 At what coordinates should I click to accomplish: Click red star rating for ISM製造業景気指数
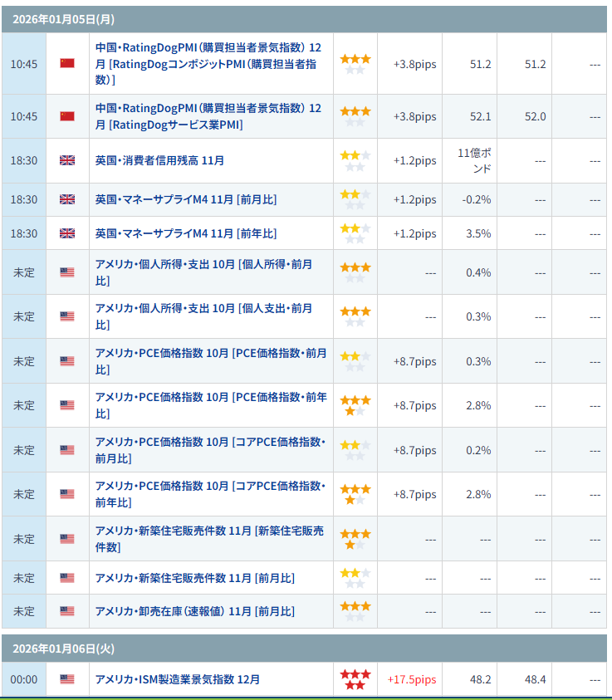[x=355, y=679]
